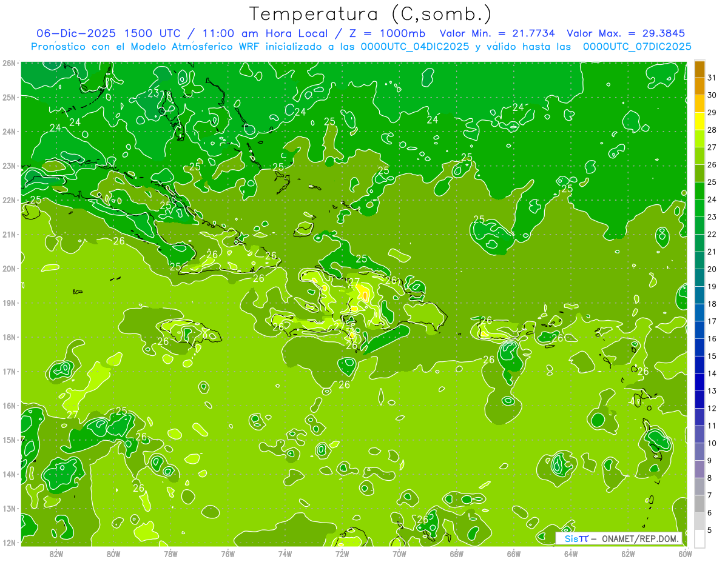Click the longitude axis label "66W"
This screenshot has width=728, height=562.
coord(514,554)
